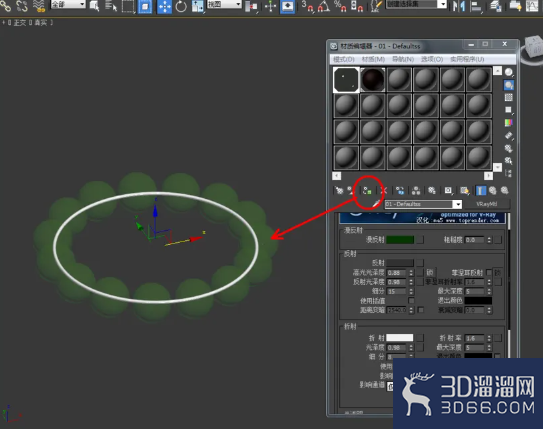Activate Select and Scale tool

[198, 6]
